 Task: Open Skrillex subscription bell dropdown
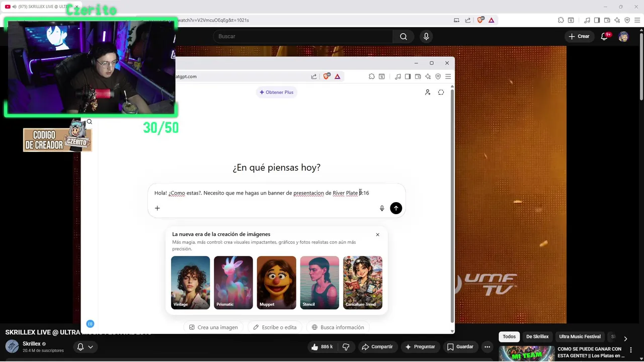85,347
